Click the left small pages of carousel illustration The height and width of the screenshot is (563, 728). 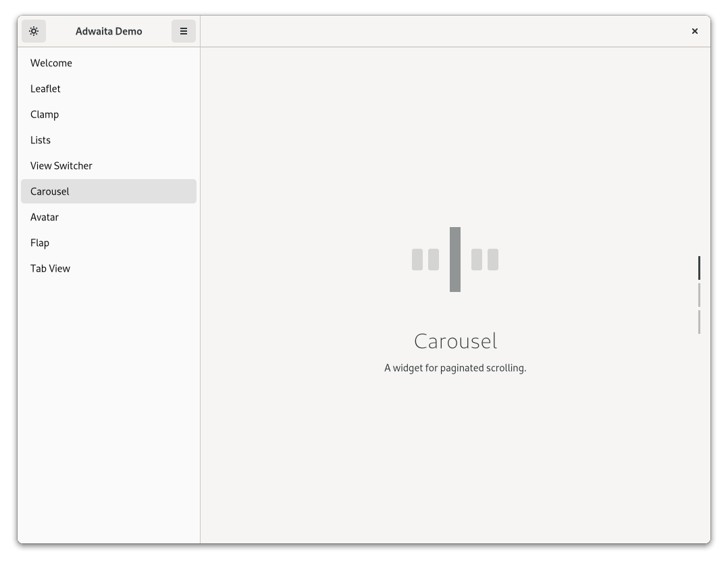coord(425,260)
